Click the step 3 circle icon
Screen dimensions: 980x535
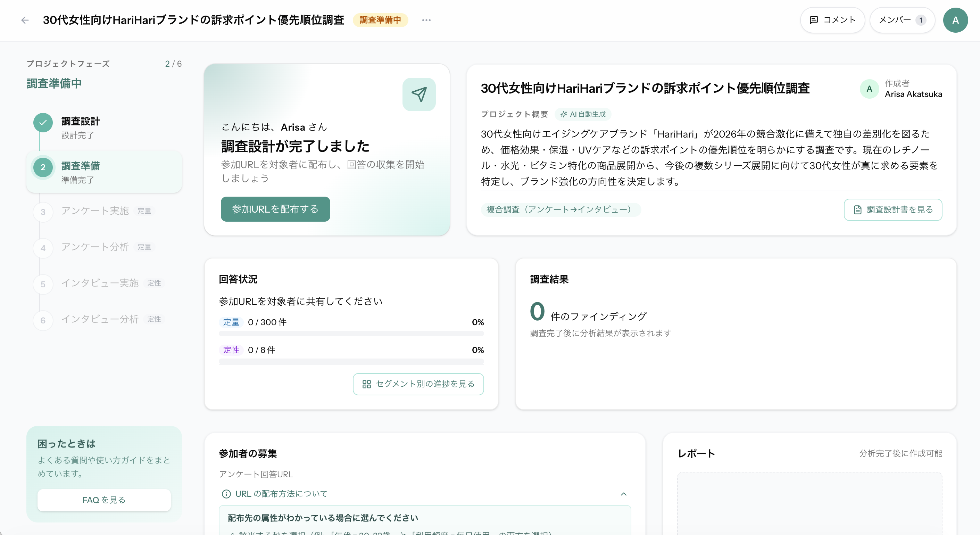43,212
